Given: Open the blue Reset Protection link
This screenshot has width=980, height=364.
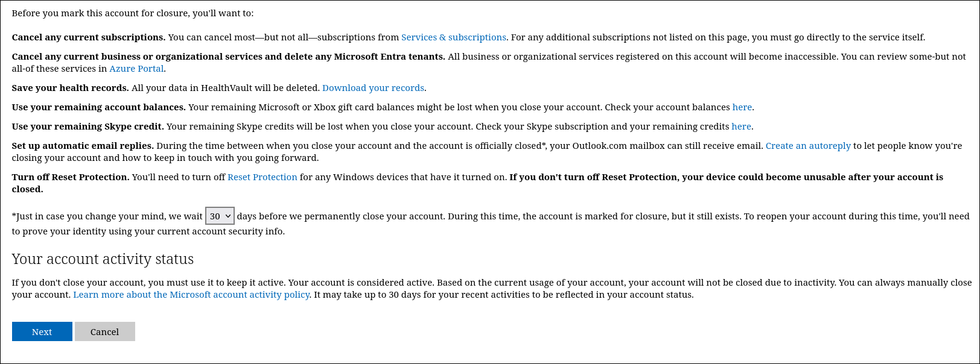Looking at the screenshot, I should [262, 177].
